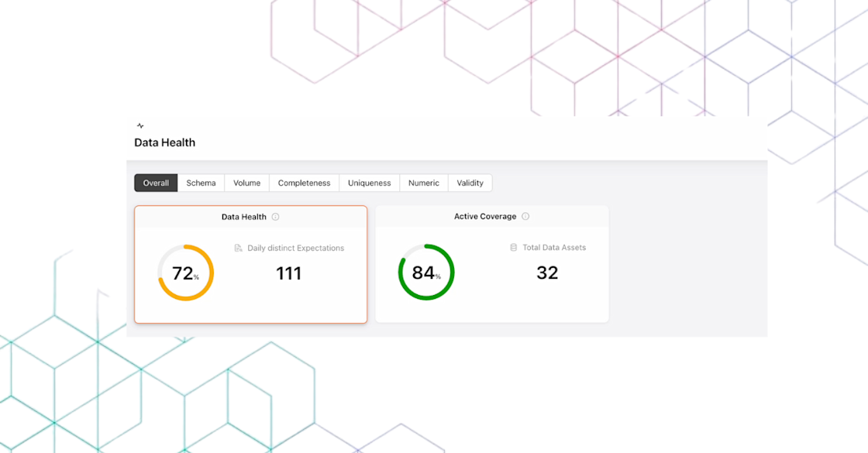Click the database icon next to Total Data Assets

coord(513,247)
